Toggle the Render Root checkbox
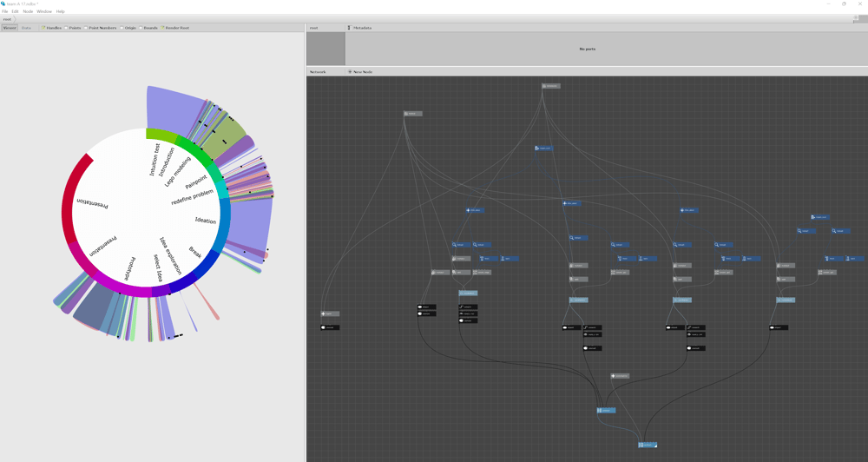This screenshot has height=462, width=868. [162, 28]
